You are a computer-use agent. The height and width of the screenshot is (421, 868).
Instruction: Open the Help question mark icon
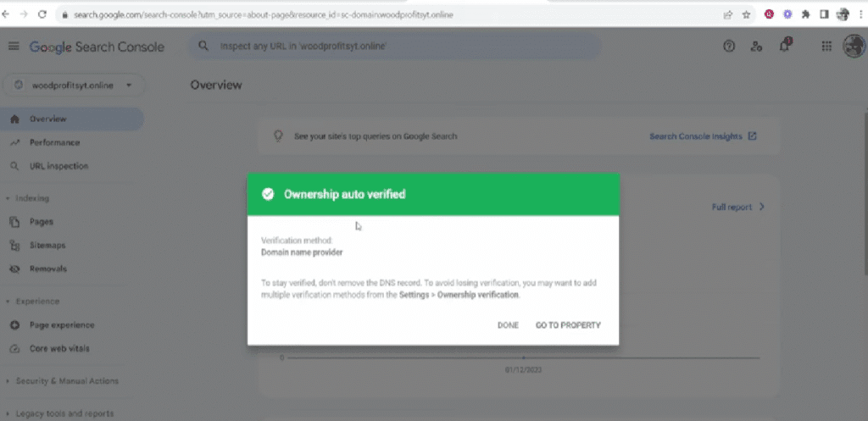tap(729, 47)
